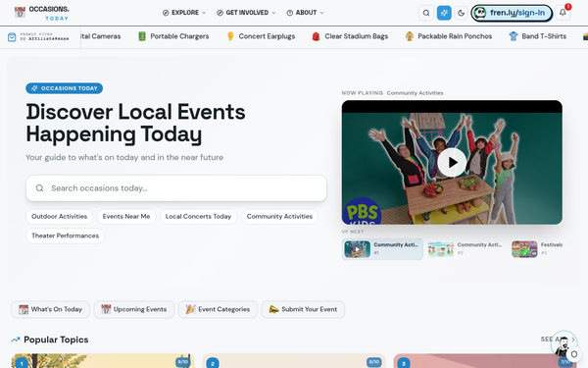
Task: Open the Packable Rain Ponchos link
Action: [455, 36]
